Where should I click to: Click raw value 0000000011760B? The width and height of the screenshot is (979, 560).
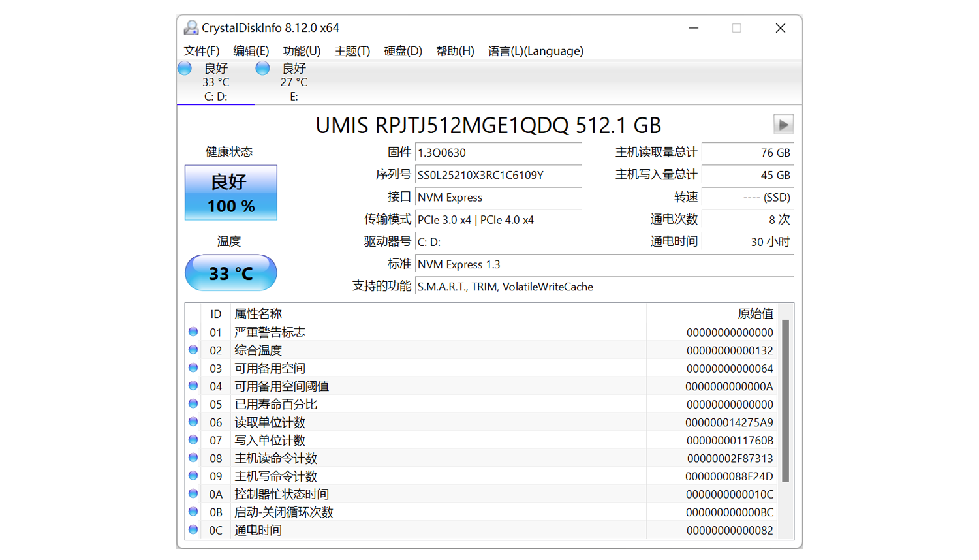tap(730, 441)
